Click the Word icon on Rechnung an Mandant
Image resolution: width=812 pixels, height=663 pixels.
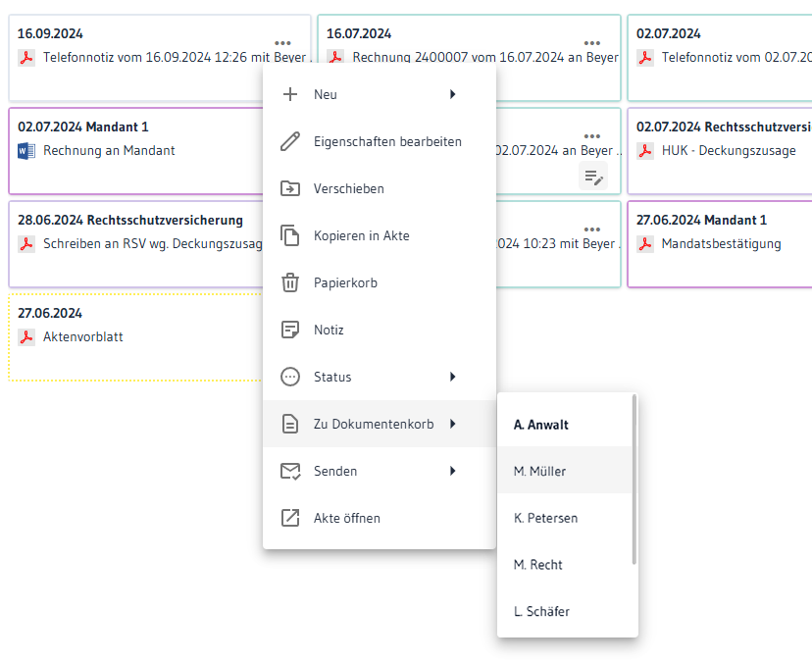(25, 150)
